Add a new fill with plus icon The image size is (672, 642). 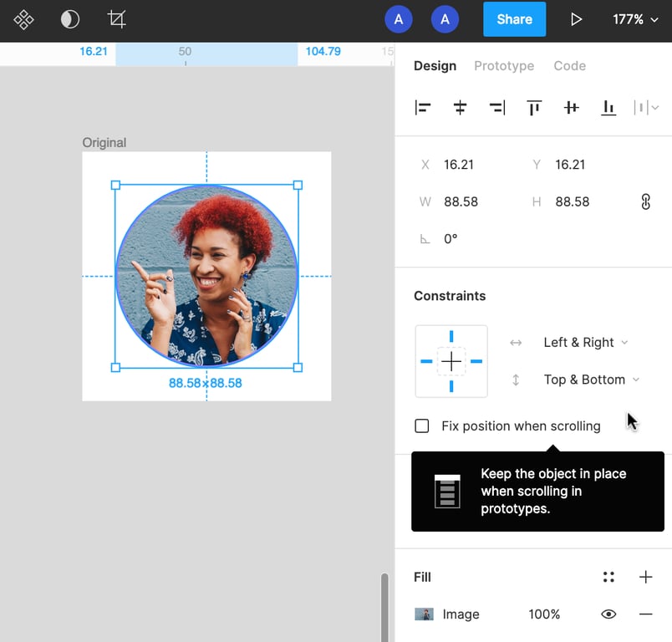[645, 577]
